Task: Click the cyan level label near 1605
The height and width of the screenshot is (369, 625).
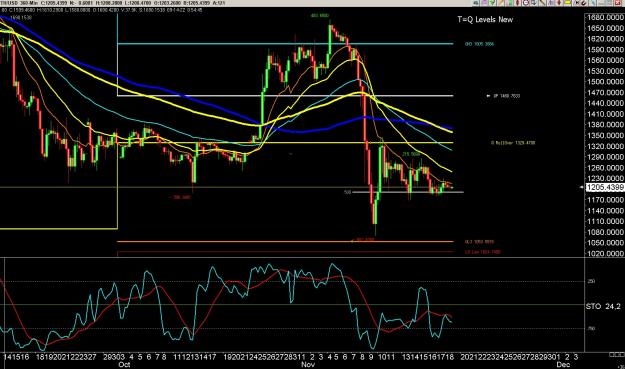Action: coord(479,44)
